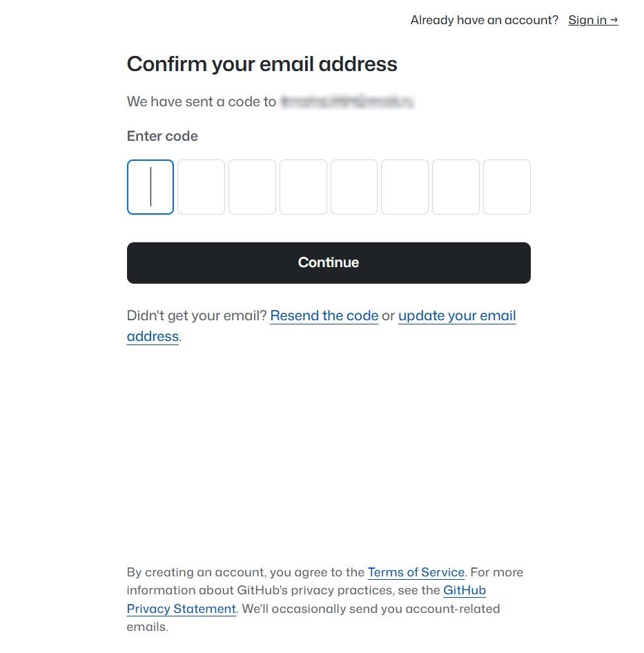Focus the last code digit box
Image resolution: width=644 pixels, height=653 pixels.
507,187
